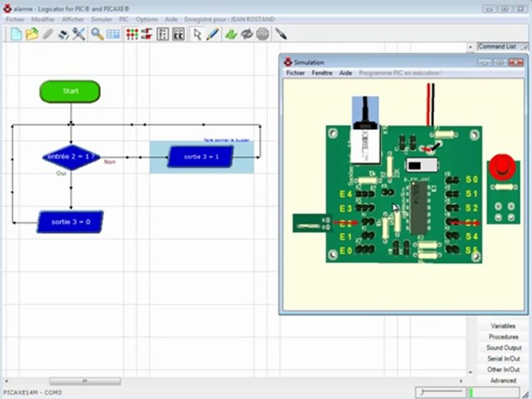Click the 'Non' branch label
Image resolution: width=532 pixels, height=399 pixels.
110,162
